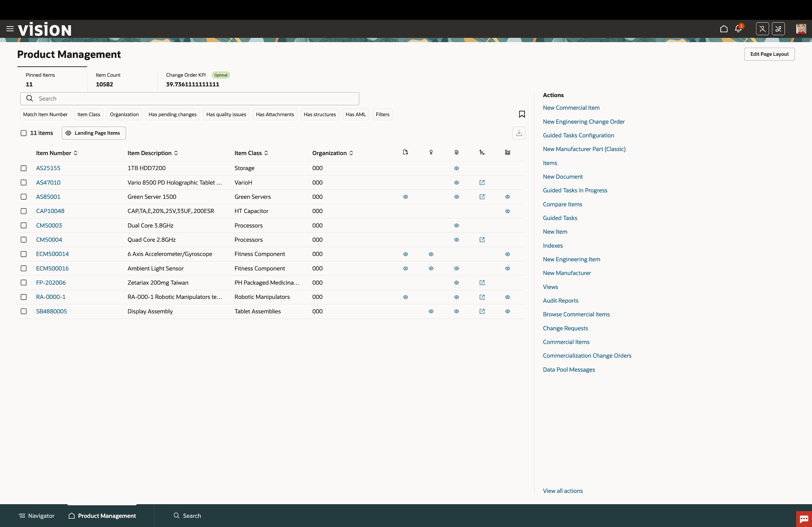Image resolution: width=812 pixels, height=527 pixels.
Task: Open the chat assistant icon
Action: coord(804,519)
